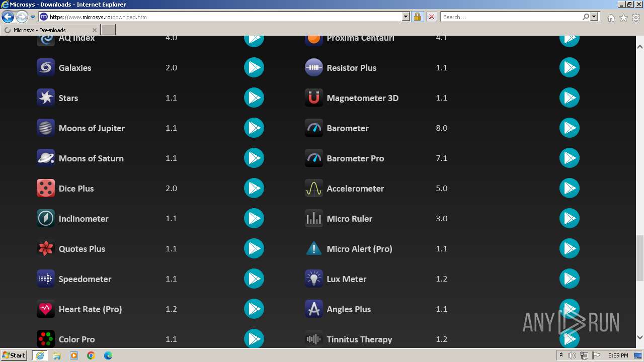Download Inclinometer via its play button
The image size is (644, 362).
[254, 218]
